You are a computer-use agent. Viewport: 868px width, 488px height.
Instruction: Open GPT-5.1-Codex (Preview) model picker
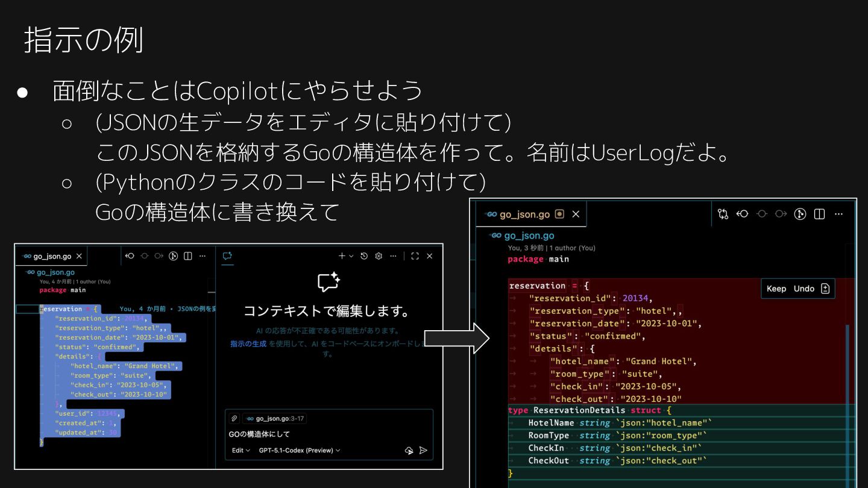pyautogui.click(x=300, y=450)
